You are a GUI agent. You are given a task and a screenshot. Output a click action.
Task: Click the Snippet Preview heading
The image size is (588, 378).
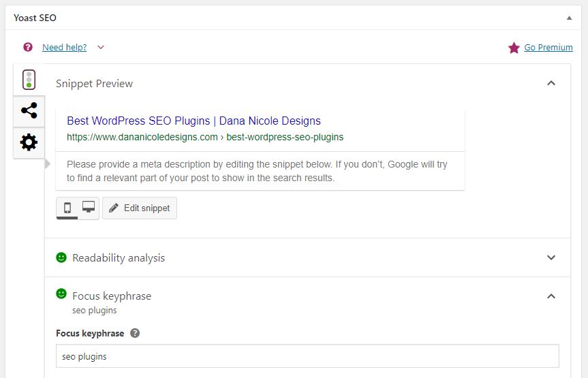(x=94, y=84)
